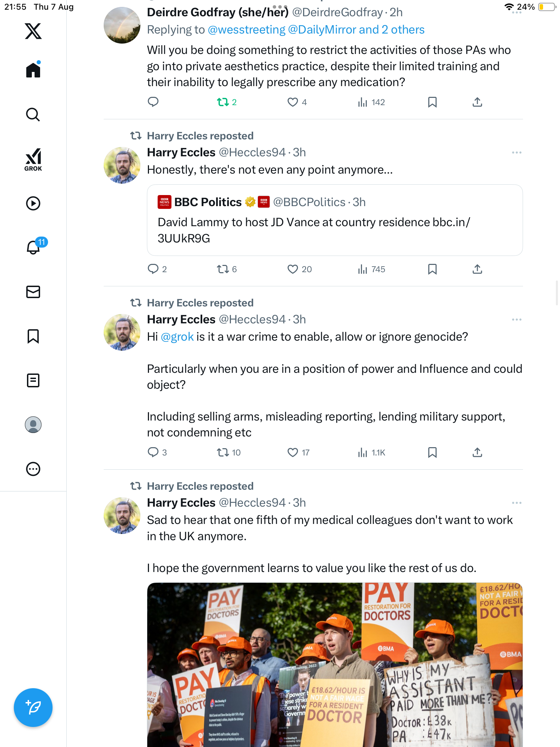Open direct messages envelope icon
Screen dimensions: 560x747
(x=33, y=292)
